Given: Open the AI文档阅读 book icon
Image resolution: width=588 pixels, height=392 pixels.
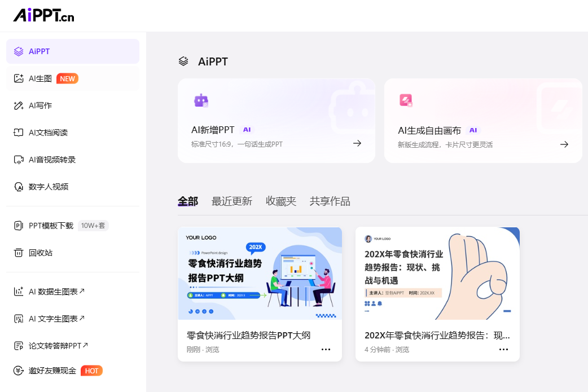Looking at the screenshot, I should tap(19, 133).
